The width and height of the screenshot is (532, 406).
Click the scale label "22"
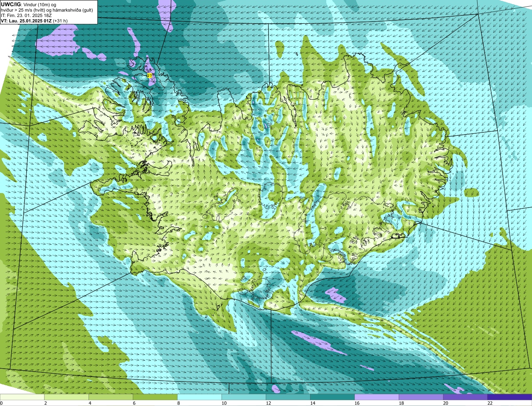click(490, 403)
